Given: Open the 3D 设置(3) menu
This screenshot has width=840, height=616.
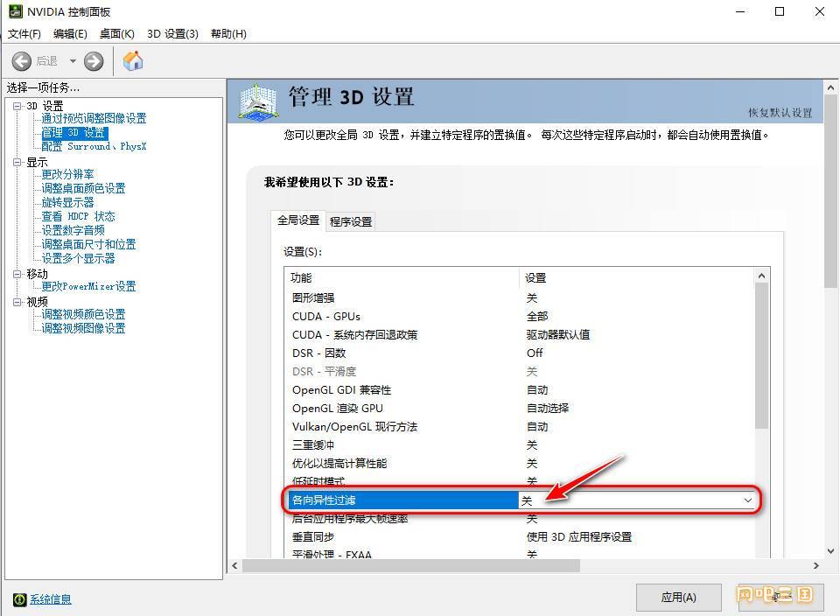Looking at the screenshot, I should pyautogui.click(x=172, y=34).
